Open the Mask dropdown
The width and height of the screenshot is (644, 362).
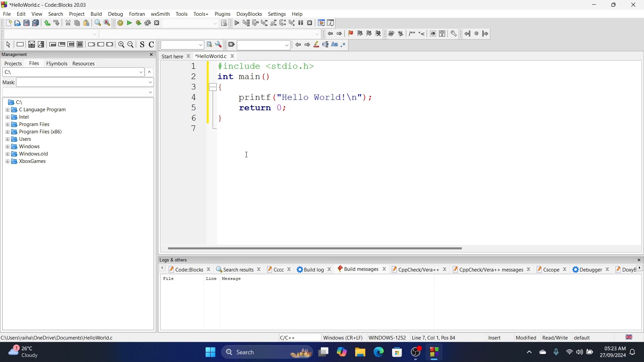pos(151,83)
